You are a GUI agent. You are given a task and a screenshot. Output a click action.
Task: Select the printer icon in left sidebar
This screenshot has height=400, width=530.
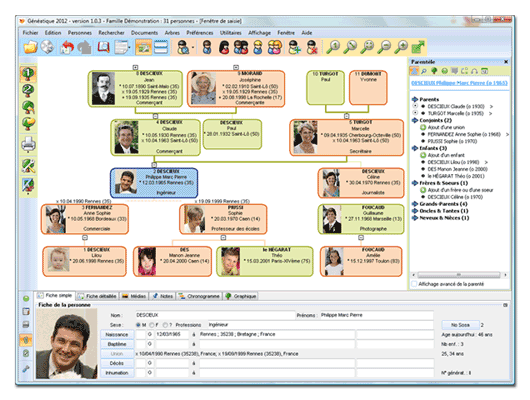(28, 144)
